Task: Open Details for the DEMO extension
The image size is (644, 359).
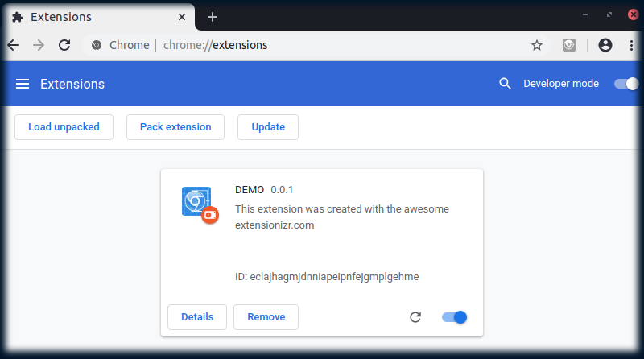Action: click(x=197, y=317)
